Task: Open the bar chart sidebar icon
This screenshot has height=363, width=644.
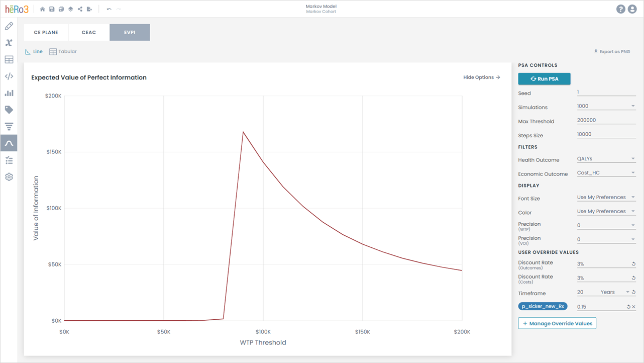Action: pyautogui.click(x=9, y=93)
